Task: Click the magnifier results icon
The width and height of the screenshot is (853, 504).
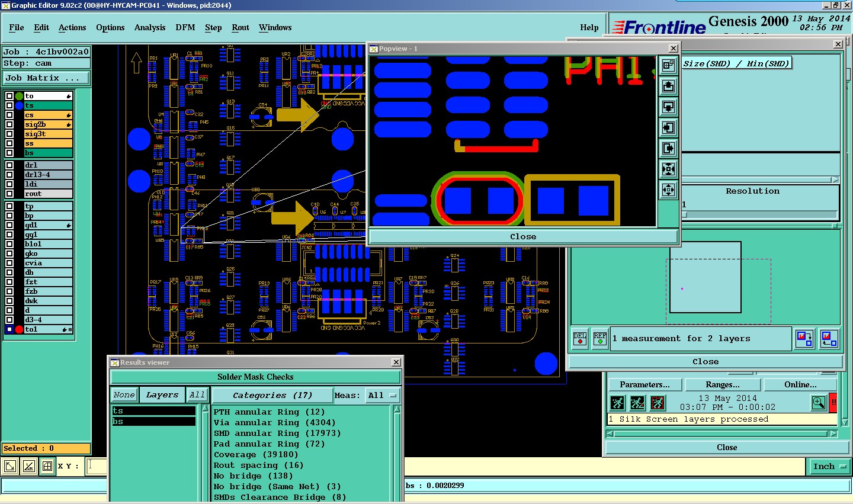Action: [x=819, y=403]
